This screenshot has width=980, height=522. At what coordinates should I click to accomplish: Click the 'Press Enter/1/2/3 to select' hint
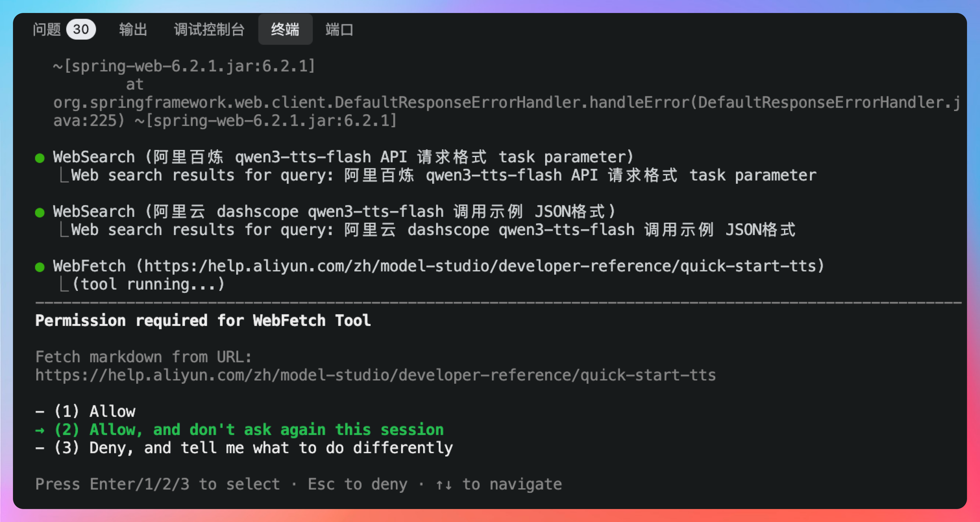point(157,484)
